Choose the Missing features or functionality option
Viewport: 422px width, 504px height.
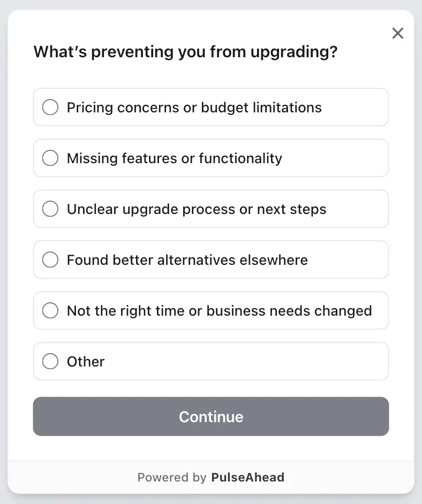point(211,158)
